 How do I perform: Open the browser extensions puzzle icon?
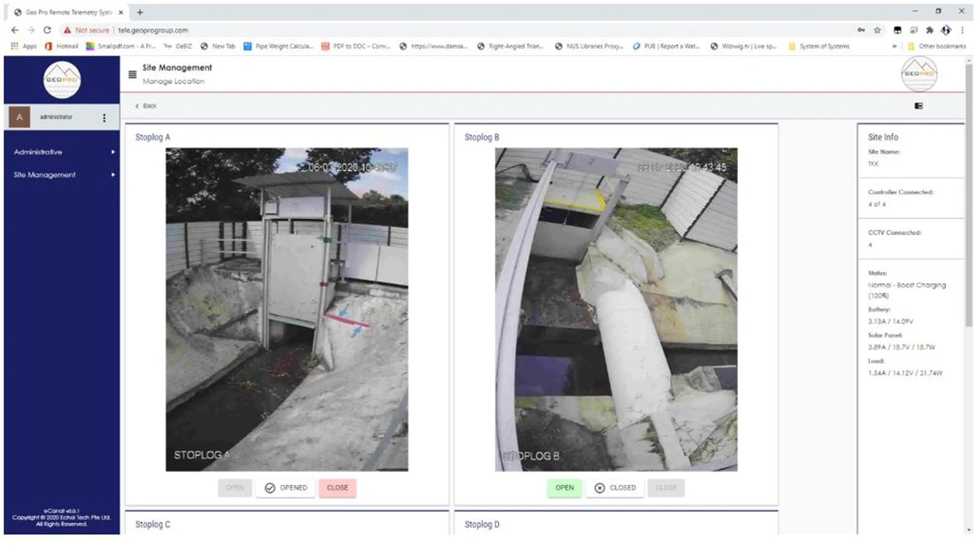pyautogui.click(x=930, y=30)
